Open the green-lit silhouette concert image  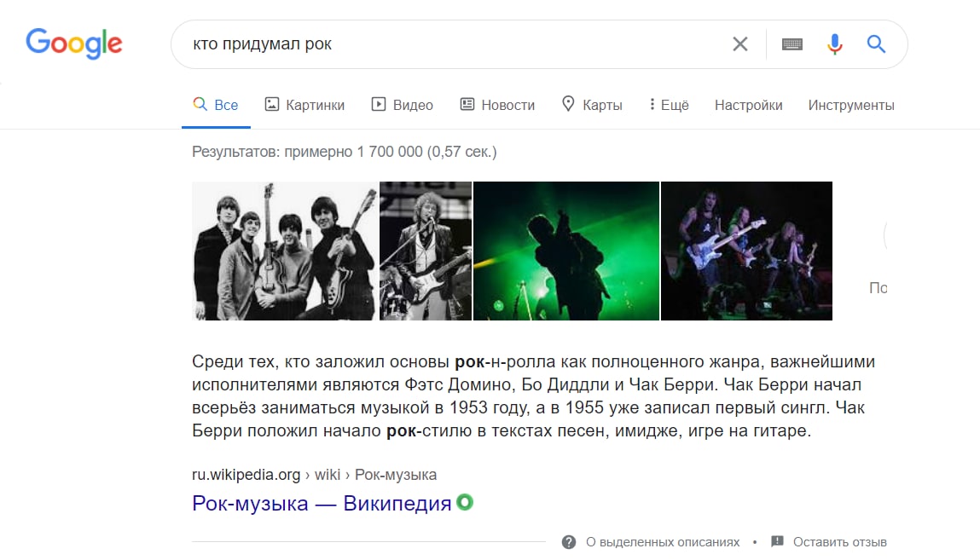pyautogui.click(x=566, y=251)
